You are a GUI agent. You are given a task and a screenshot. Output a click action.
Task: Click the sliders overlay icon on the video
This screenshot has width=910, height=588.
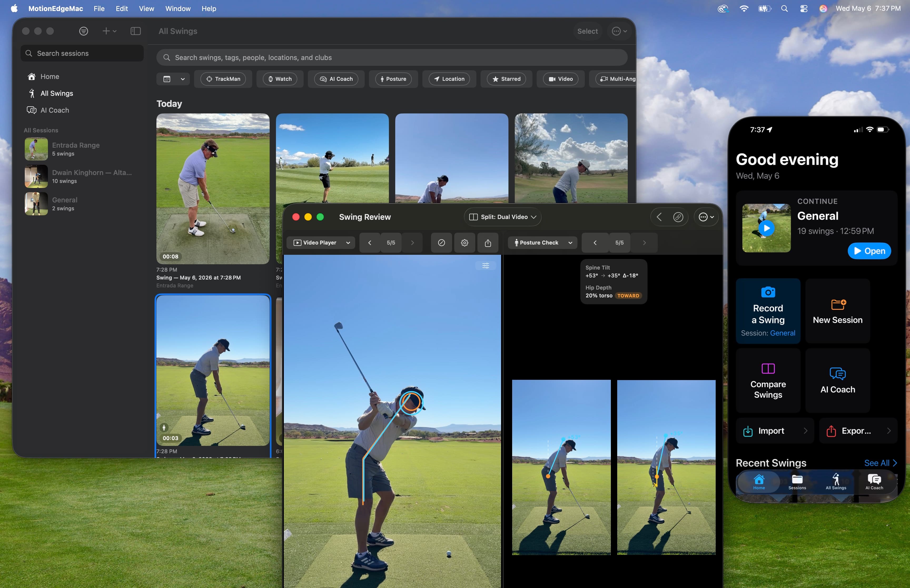pyautogui.click(x=486, y=266)
